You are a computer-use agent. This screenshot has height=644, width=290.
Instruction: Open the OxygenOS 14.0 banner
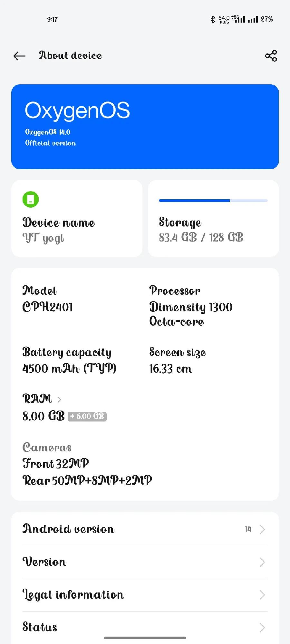pos(145,127)
